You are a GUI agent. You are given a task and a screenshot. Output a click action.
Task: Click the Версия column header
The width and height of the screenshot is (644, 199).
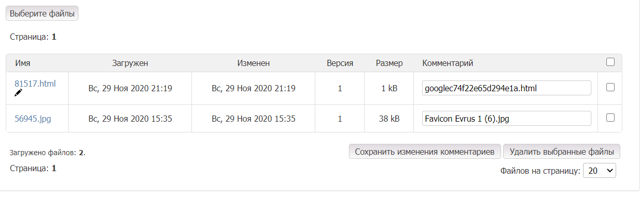[340, 63]
